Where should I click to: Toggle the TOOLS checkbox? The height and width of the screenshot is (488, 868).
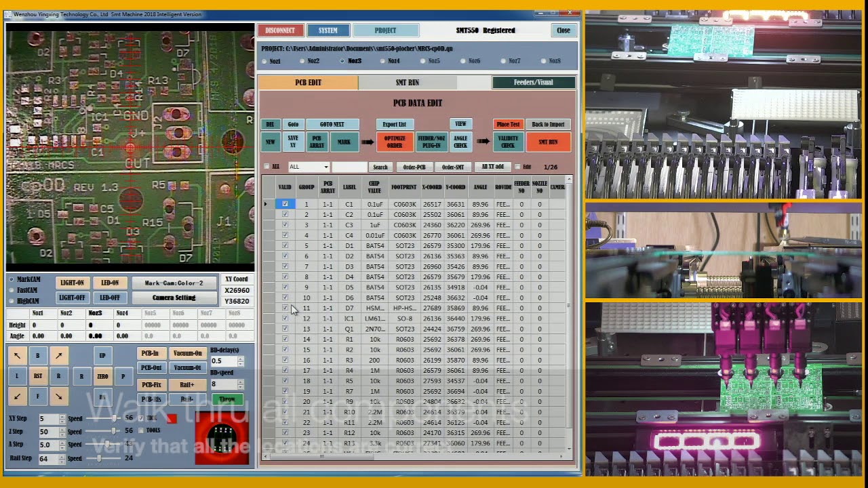pos(141,430)
